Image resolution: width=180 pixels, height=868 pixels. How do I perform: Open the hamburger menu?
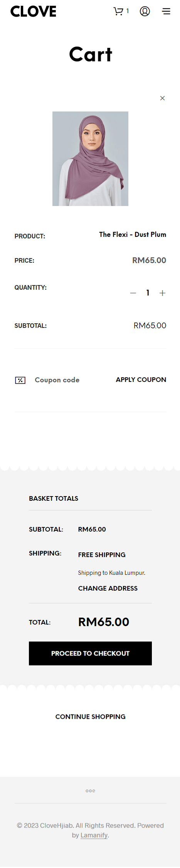[166, 11]
